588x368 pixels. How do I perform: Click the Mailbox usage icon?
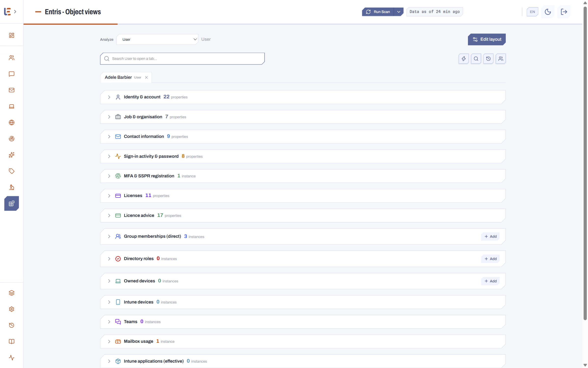click(x=118, y=342)
